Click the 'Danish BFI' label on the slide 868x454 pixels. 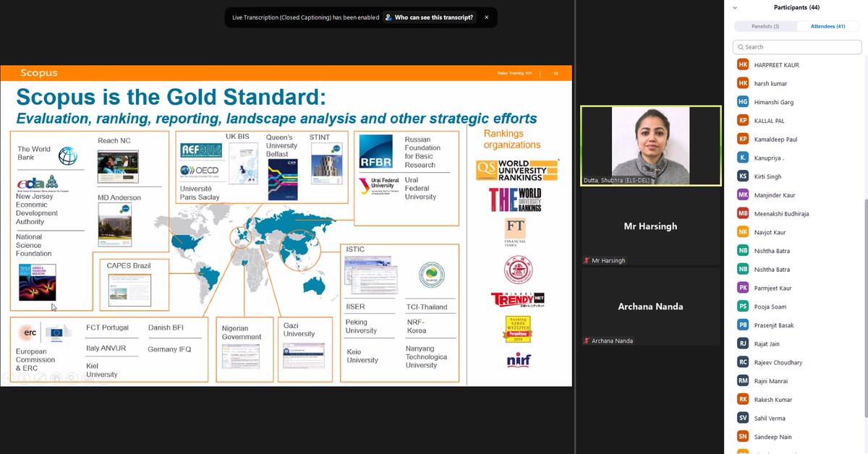[x=166, y=327]
